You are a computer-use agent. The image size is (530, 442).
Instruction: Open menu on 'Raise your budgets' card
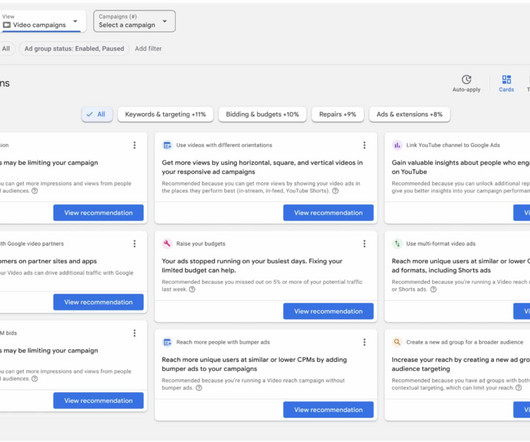click(x=364, y=244)
